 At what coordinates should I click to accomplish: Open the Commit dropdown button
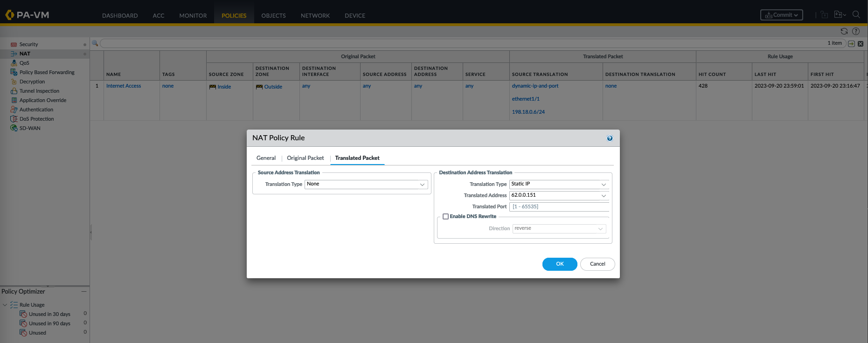point(781,15)
